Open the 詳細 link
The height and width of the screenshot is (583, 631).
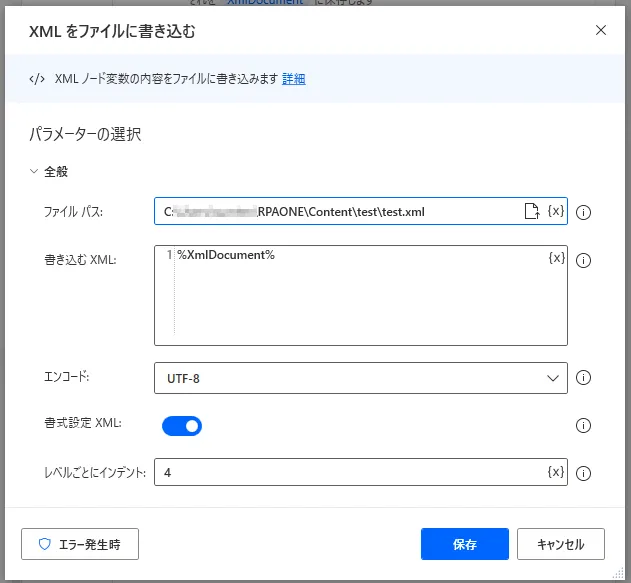[x=293, y=79]
